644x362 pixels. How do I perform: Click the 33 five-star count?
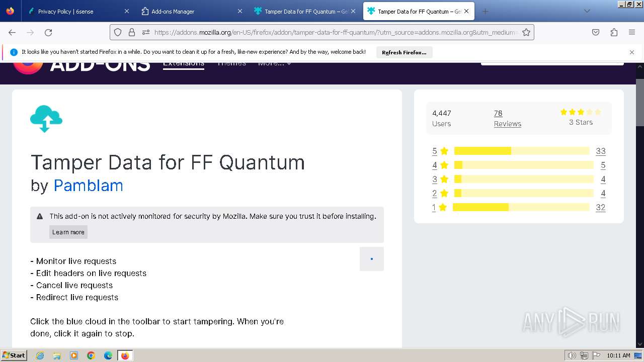[601, 151]
